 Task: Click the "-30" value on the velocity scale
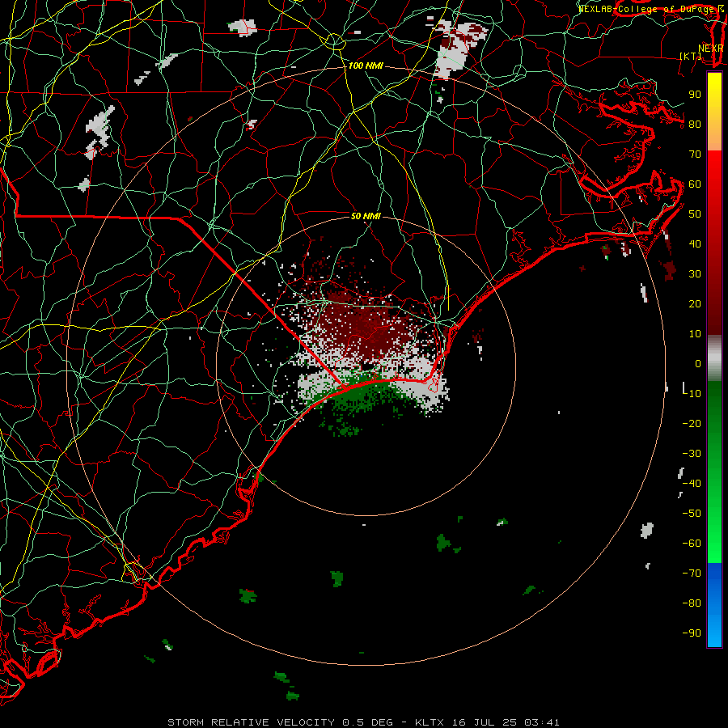[x=692, y=454]
